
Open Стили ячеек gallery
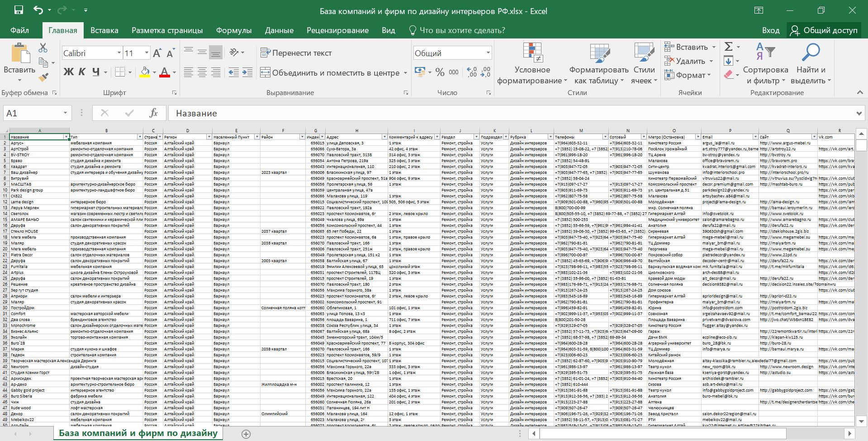[x=644, y=63]
